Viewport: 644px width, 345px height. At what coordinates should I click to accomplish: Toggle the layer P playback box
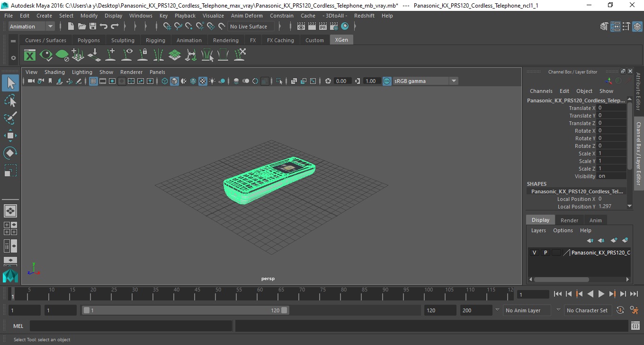tap(545, 253)
